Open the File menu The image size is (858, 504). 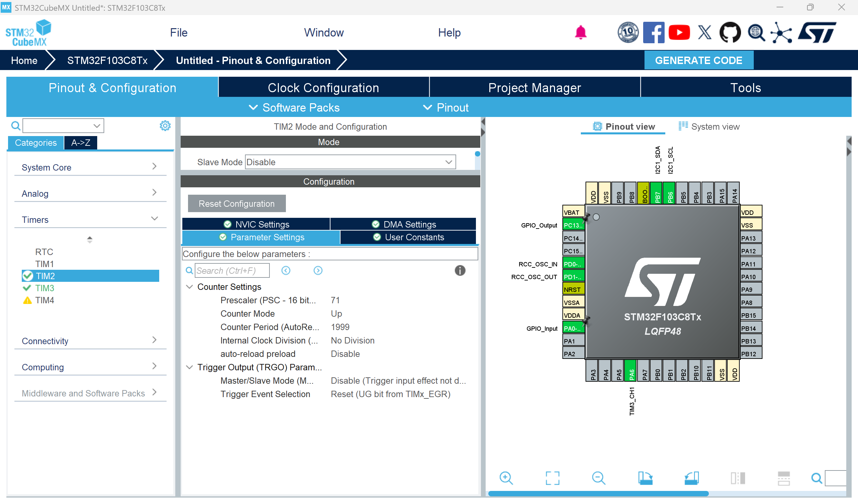179,33
